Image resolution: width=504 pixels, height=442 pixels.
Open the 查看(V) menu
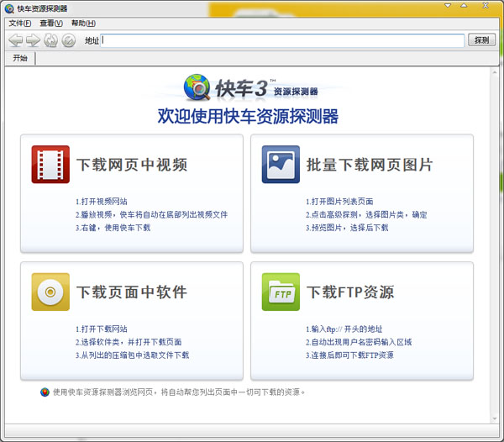(x=52, y=24)
